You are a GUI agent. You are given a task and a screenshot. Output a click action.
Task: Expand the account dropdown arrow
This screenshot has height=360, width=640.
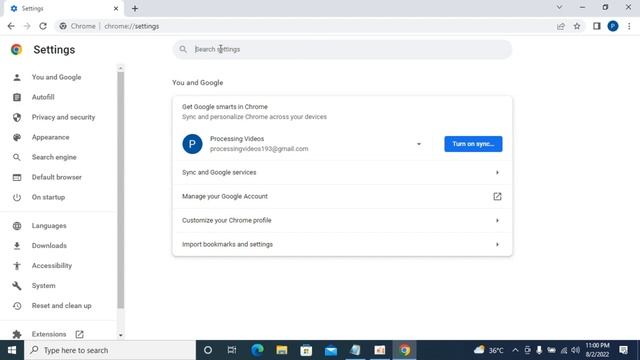click(418, 144)
